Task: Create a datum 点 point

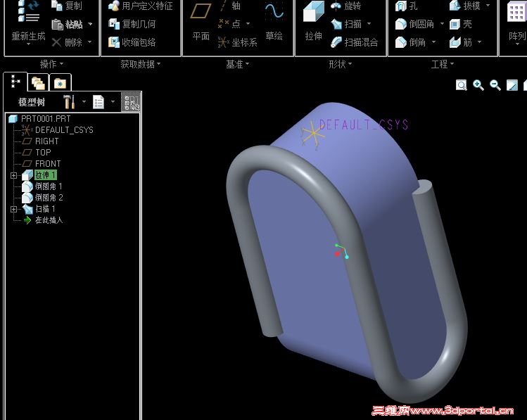Action: coord(229,23)
